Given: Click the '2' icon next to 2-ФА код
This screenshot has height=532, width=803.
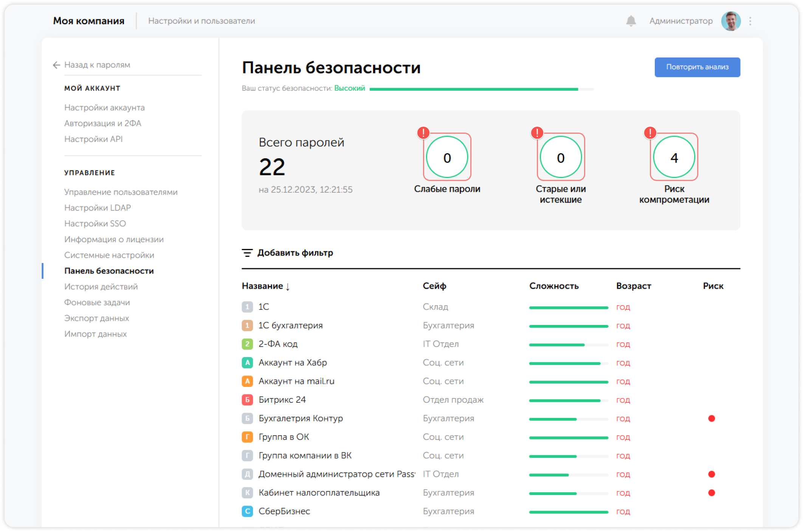Looking at the screenshot, I should tap(247, 344).
